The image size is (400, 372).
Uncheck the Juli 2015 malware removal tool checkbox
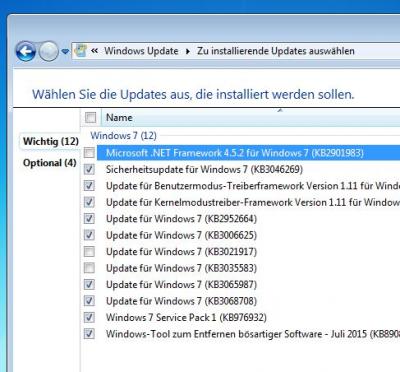pyautogui.click(x=89, y=333)
